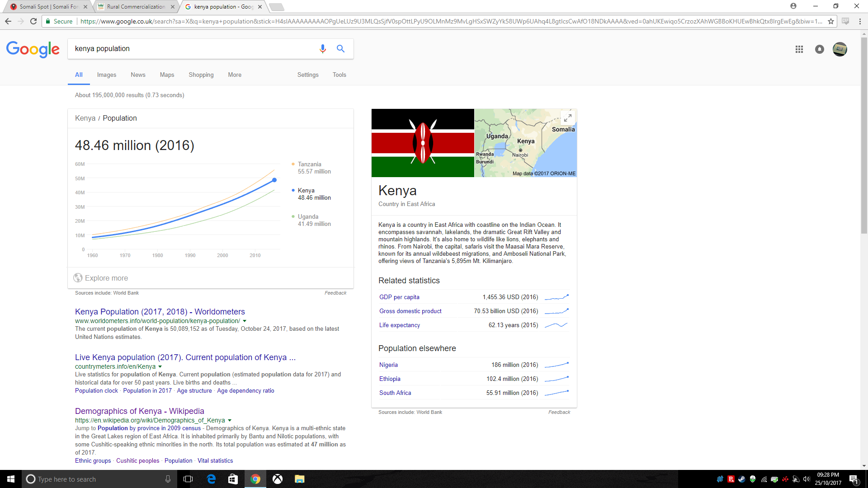Open the Population clock sitelink

click(96, 391)
